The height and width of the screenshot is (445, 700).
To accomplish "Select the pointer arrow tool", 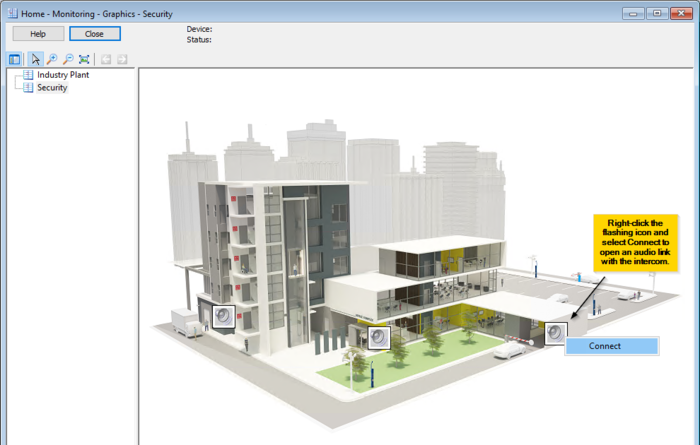I will pyautogui.click(x=35, y=59).
